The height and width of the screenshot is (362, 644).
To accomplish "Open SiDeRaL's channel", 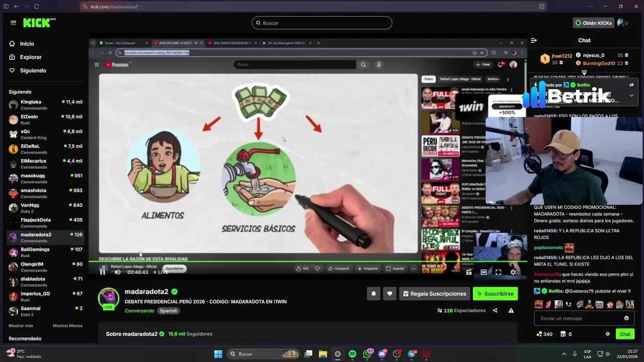I will click(45, 149).
